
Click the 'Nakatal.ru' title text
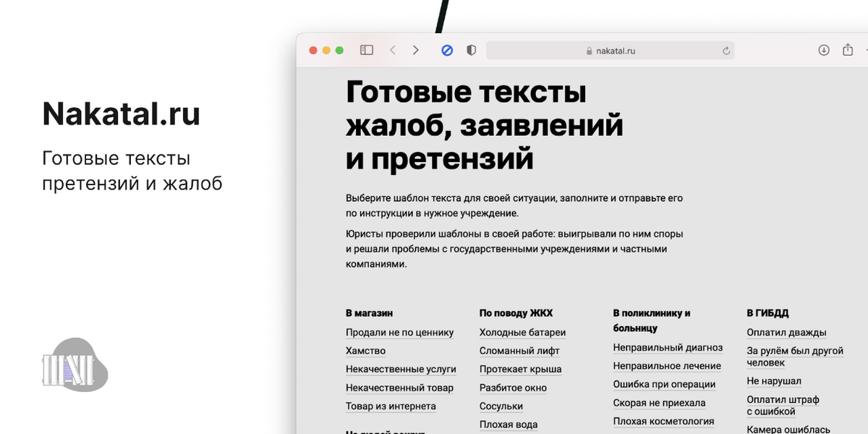tap(122, 114)
